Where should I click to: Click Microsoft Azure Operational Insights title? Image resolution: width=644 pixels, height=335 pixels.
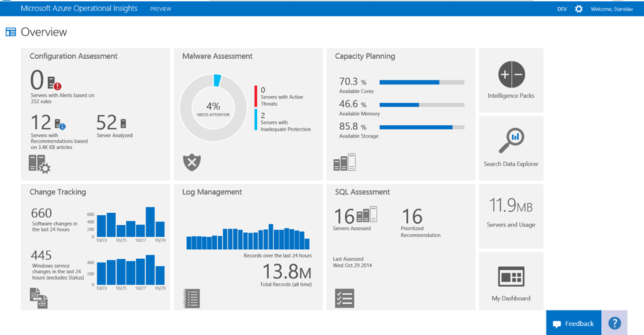coord(79,9)
